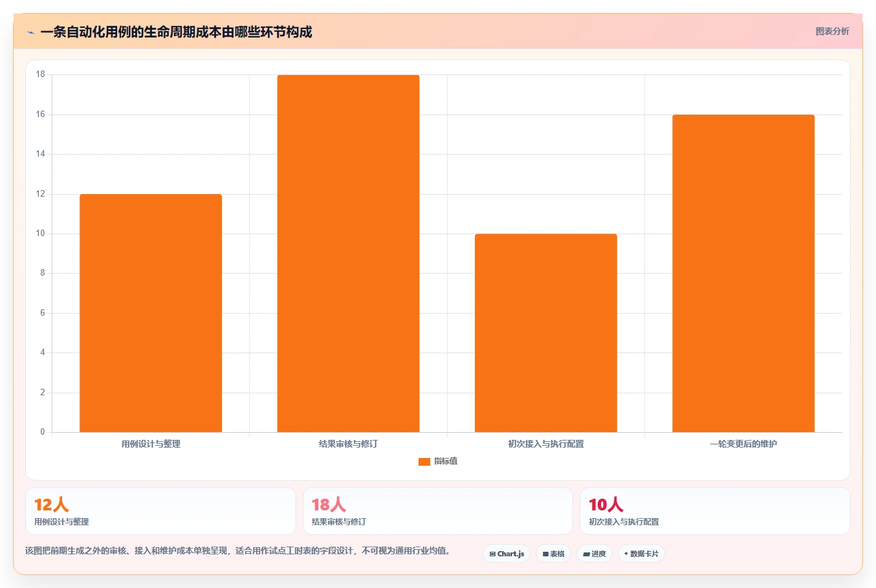Click the y-axis value 12
Screen dimensions: 876x588
point(41,194)
